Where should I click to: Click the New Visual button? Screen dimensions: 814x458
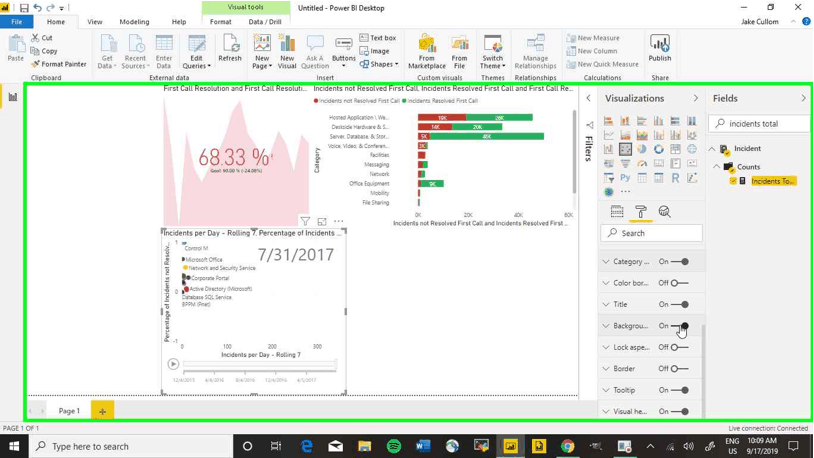click(287, 52)
